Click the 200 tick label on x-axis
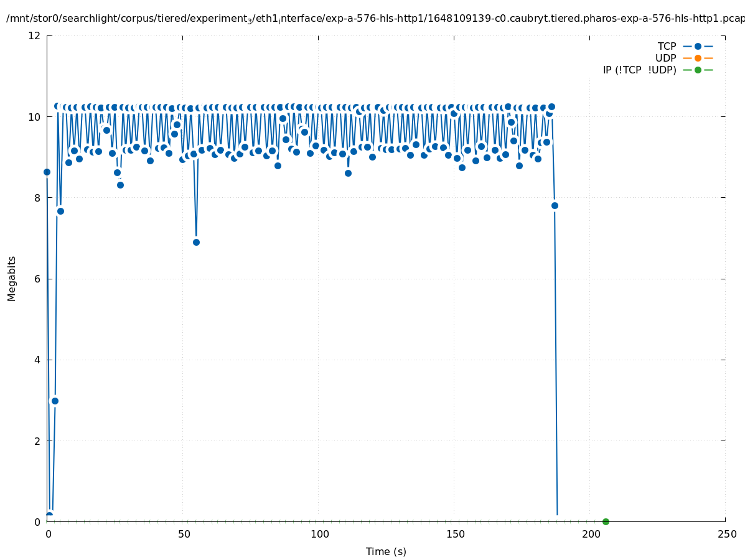 pyautogui.click(x=591, y=534)
